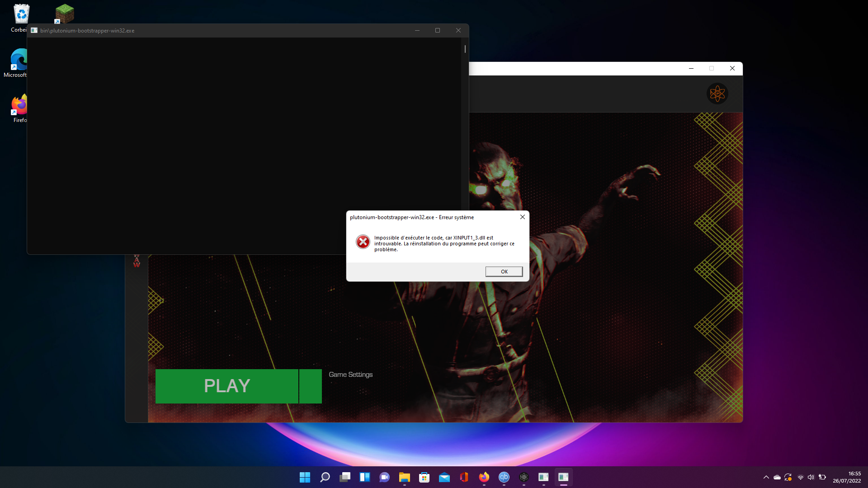Open the dropdown segment beside PLAY
The width and height of the screenshot is (868, 488).
tap(311, 386)
